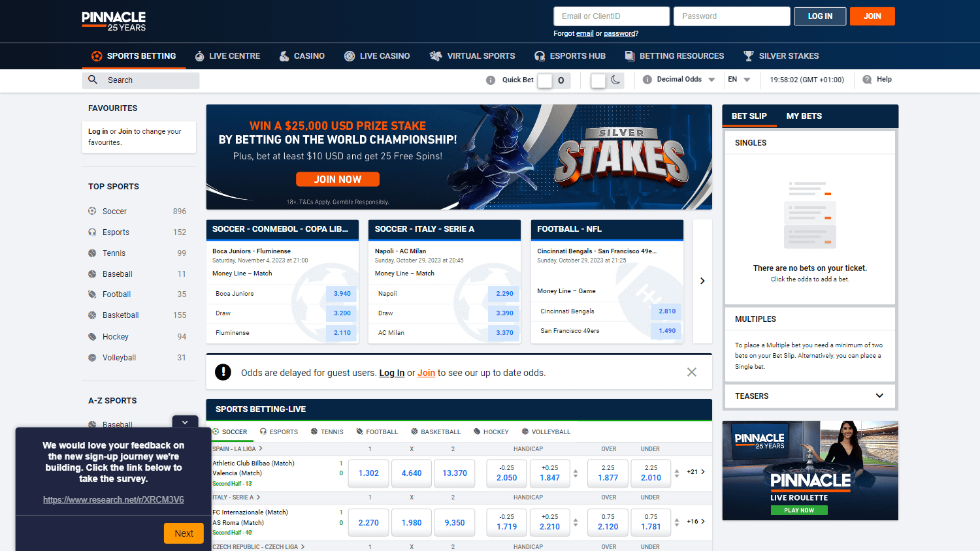Click the Quick Bet info icon
Viewport: 980px width, 551px height.
click(x=491, y=80)
